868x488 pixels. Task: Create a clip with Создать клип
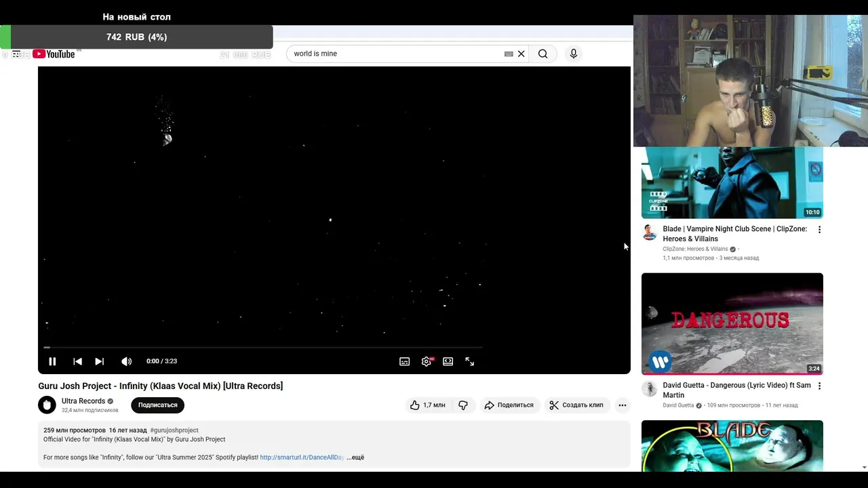tap(576, 405)
